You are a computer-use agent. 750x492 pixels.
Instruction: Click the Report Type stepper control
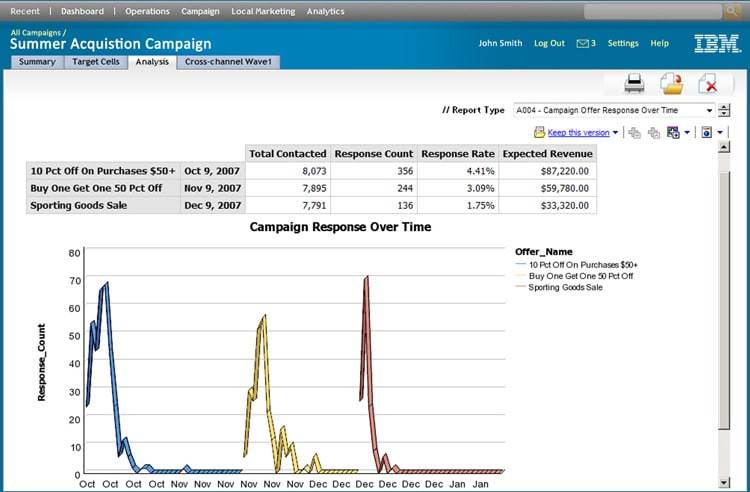pyautogui.click(x=721, y=110)
